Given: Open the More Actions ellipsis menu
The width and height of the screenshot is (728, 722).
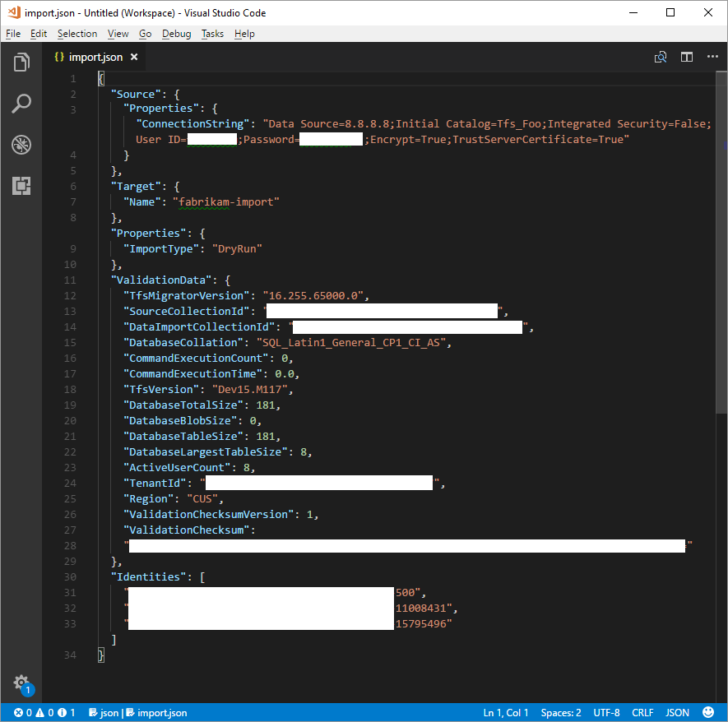Looking at the screenshot, I should [x=712, y=57].
